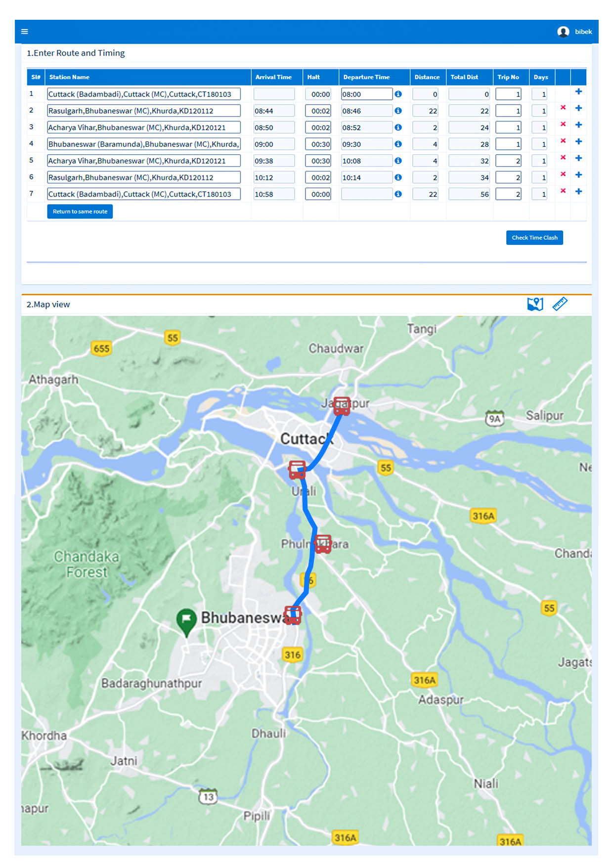The width and height of the screenshot is (613, 868).
Task: Show info for 08:00 departure time
Action: click(x=398, y=94)
